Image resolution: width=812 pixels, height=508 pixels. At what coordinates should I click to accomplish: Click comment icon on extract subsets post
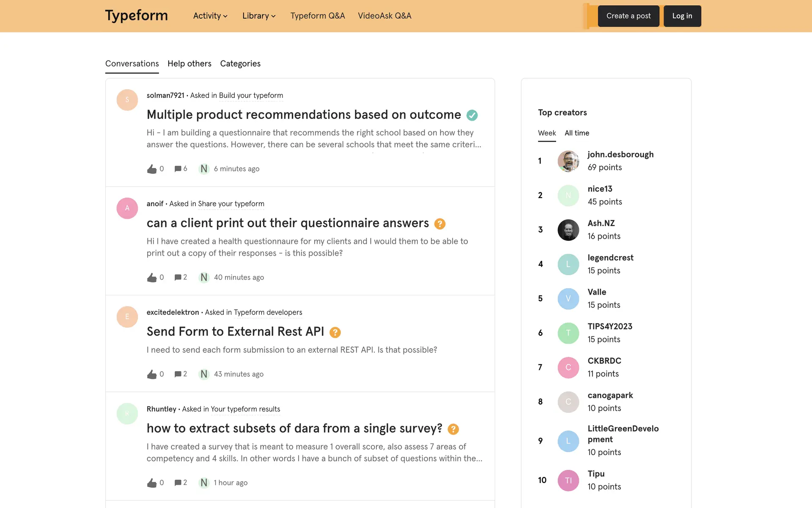tap(178, 483)
